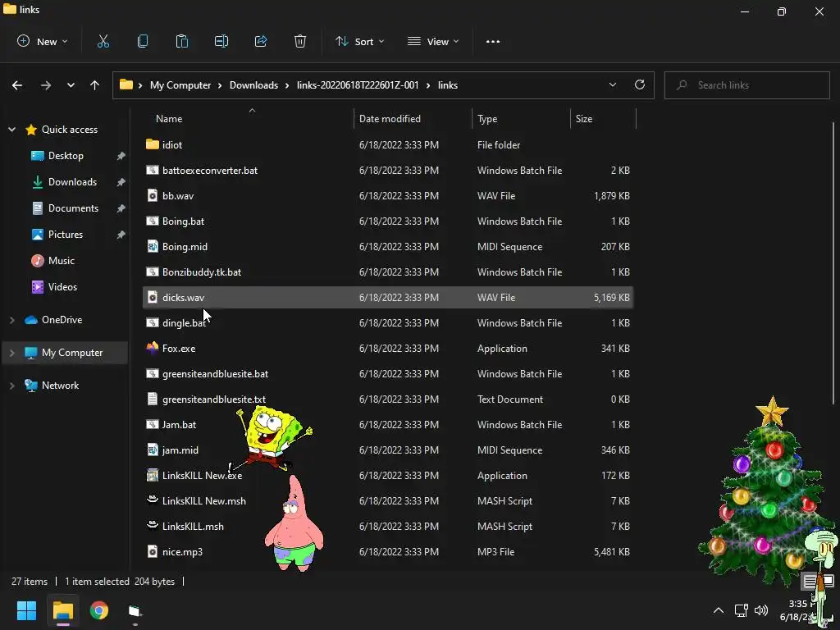Click File Explorer taskbar icon
This screenshot has height=630, width=840.
[x=62, y=610]
